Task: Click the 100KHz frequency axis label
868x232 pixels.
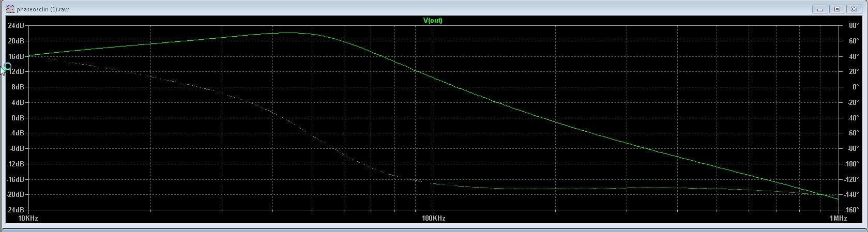Action: [433, 219]
